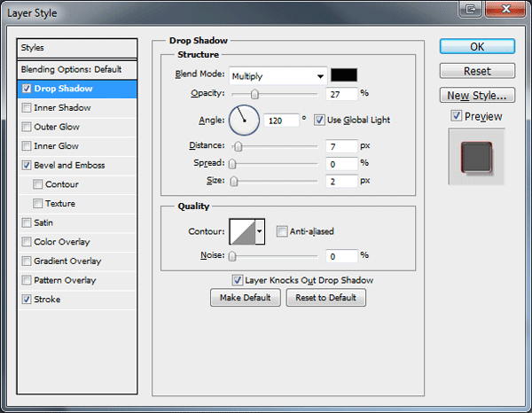The height and width of the screenshot is (413, 532).
Task: Click the Angle dial control
Action: click(x=245, y=120)
